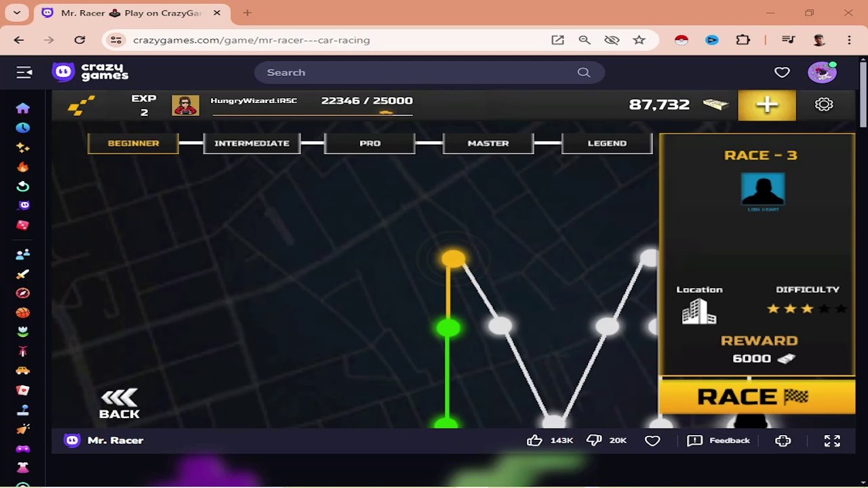Select the LEGEND tier tab

[607, 143]
